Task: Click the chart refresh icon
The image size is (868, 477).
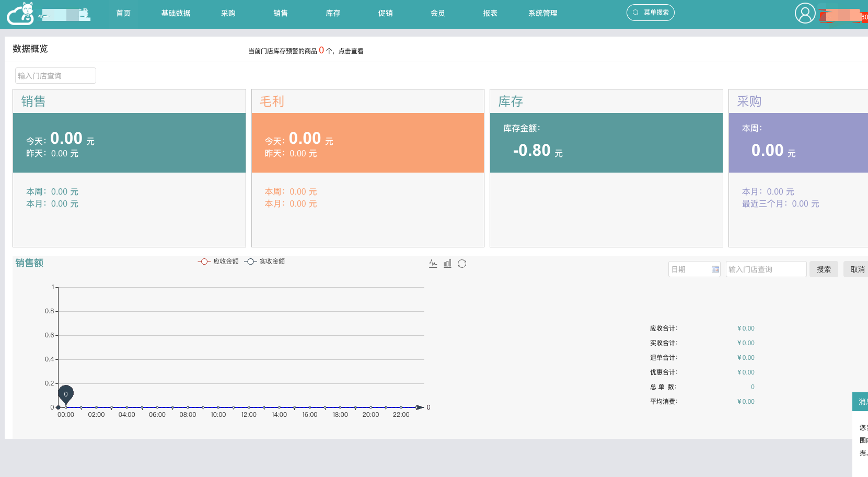Action: 462,263
